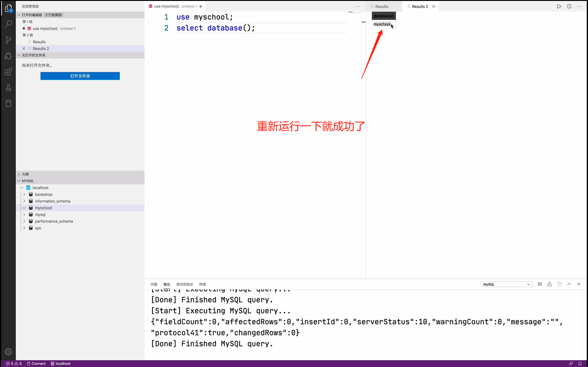The image size is (588, 367).
Task: Select the Results 2 tab
Action: point(420,6)
